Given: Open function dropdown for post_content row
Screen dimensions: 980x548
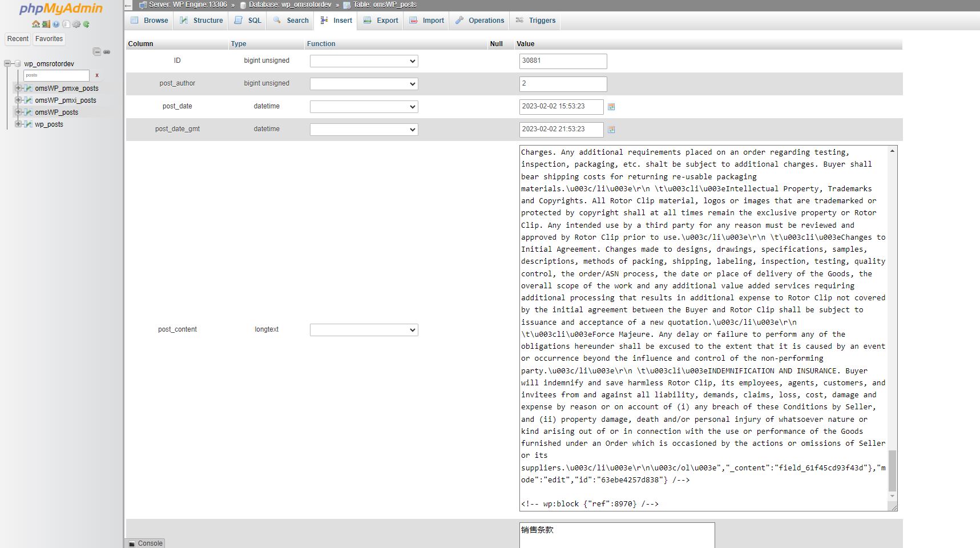Looking at the screenshot, I should [364, 330].
